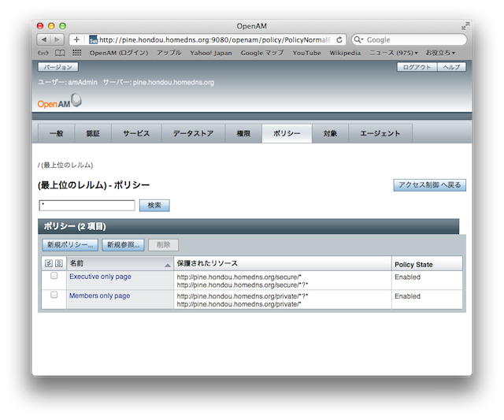Open the Members only page policy link

click(99, 296)
